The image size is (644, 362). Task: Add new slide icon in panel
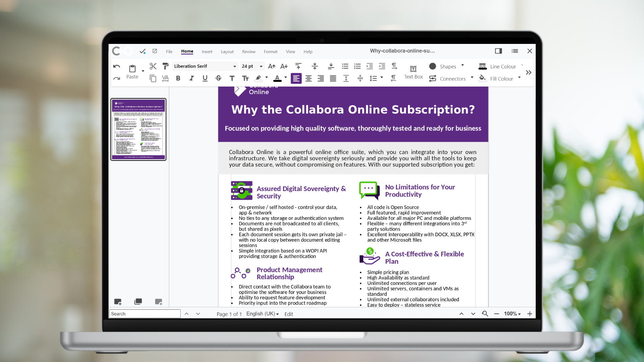(118, 302)
